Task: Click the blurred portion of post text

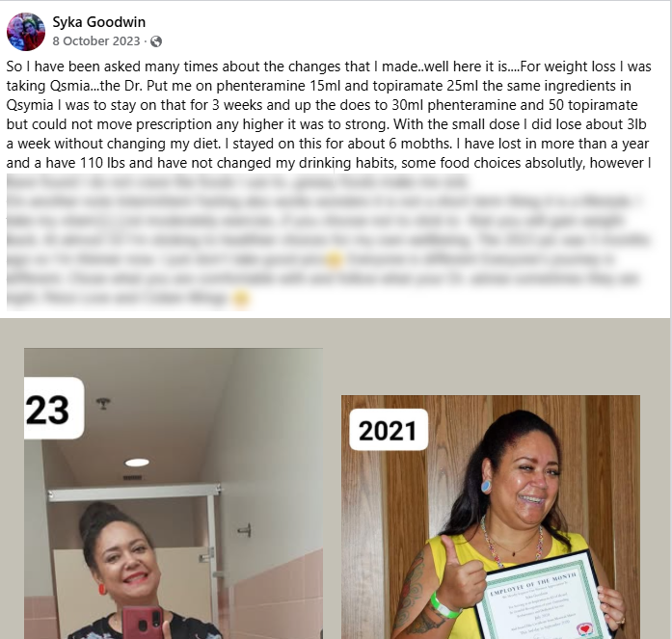Action: click(329, 240)
